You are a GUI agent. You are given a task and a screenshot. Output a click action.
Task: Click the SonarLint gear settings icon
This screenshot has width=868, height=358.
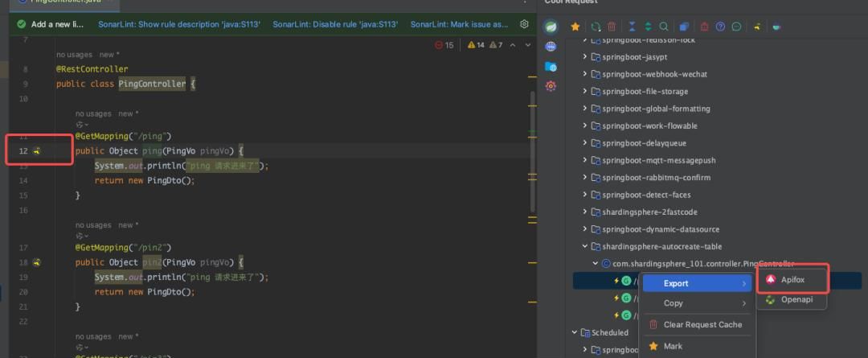pos(525,24)
